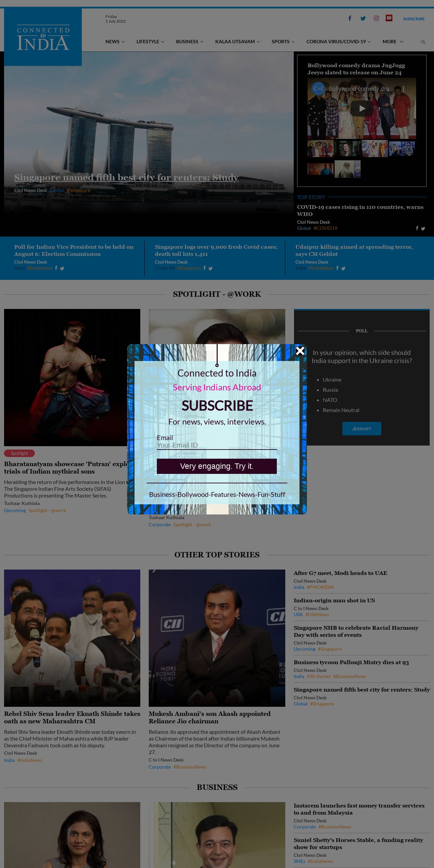Select Remain Neutral poll option
434x868 pixels.
pyautogui.click(x=341, y=410)
